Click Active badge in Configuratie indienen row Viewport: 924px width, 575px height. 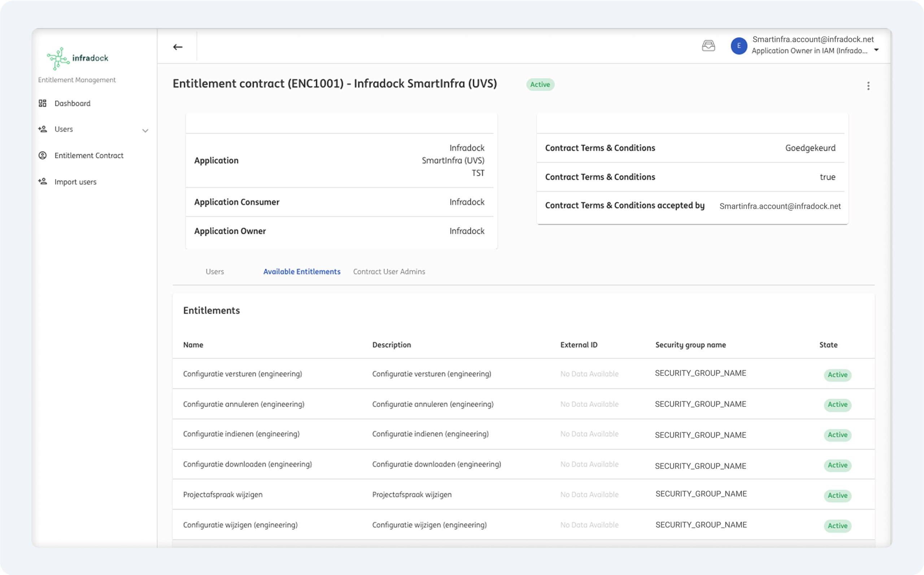(837, 435)
